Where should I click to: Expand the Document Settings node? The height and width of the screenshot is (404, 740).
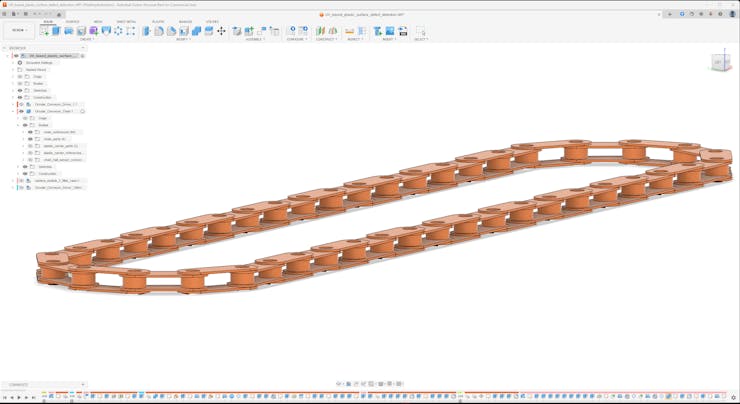[13, 63]
